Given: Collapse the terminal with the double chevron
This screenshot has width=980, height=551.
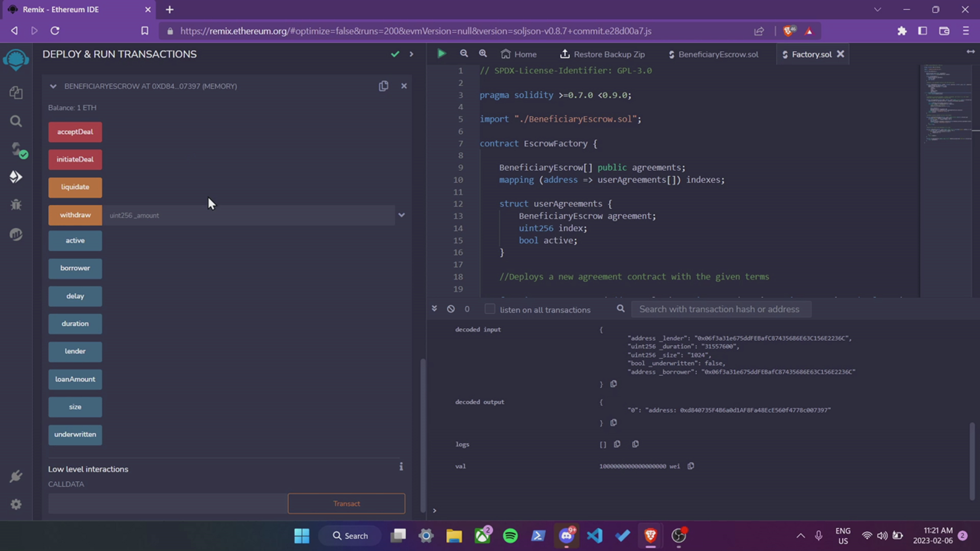Looking at the screenshot, I should [x=434, y=309].
